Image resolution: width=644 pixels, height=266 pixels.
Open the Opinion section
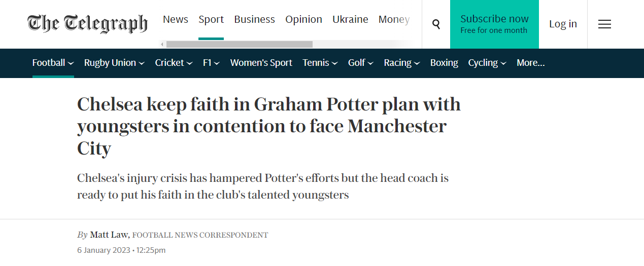pos(303,19)
